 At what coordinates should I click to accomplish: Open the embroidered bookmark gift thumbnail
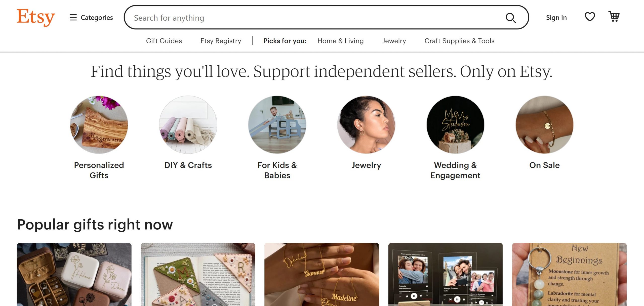pos(198,275)
